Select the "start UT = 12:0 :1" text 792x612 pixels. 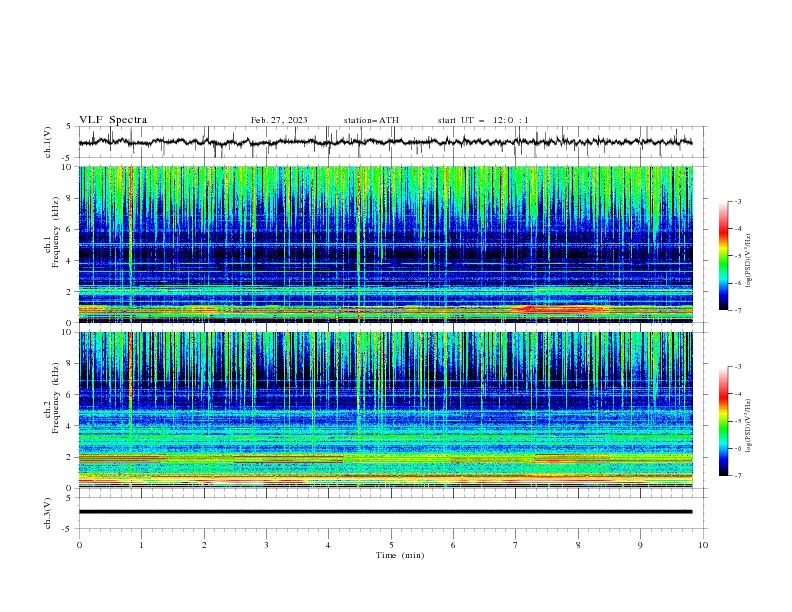point(483,120)
